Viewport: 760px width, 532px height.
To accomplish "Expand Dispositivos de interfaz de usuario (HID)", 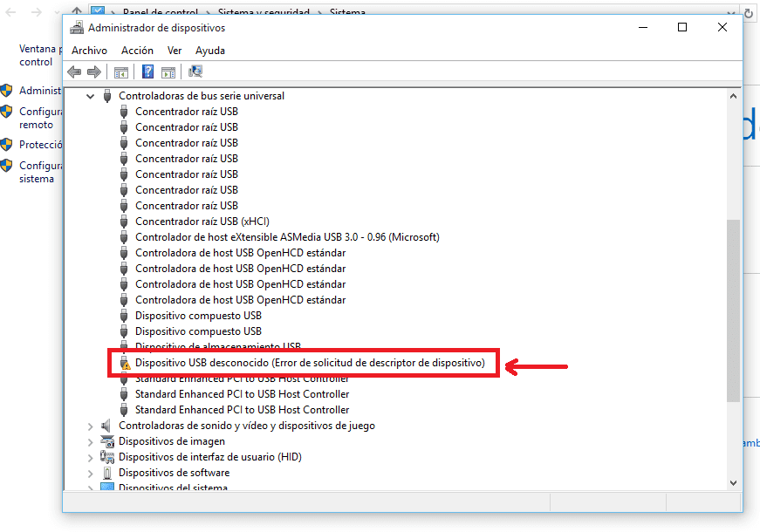I will pyautogui.click(x=90, y=457).
